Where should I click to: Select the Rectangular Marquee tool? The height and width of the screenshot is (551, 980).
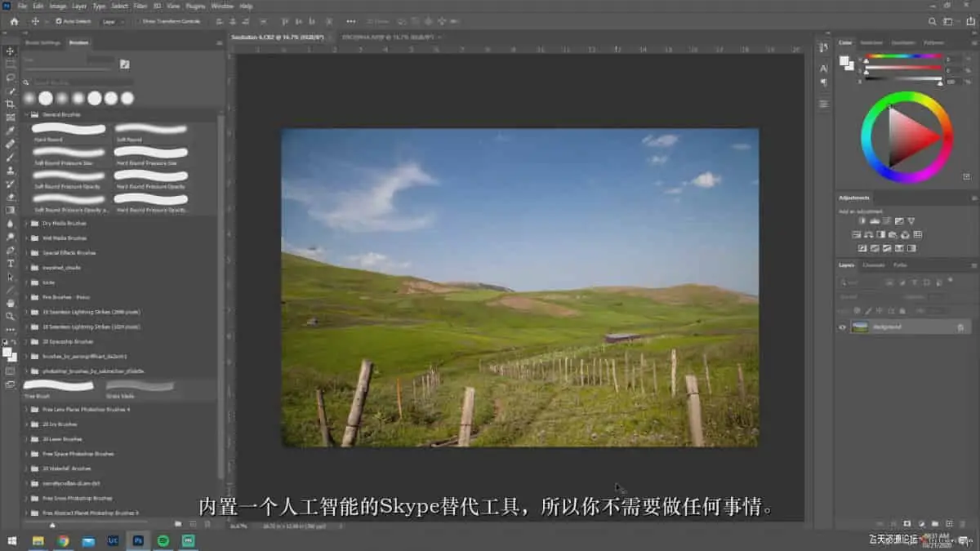(x=11, y=64)
